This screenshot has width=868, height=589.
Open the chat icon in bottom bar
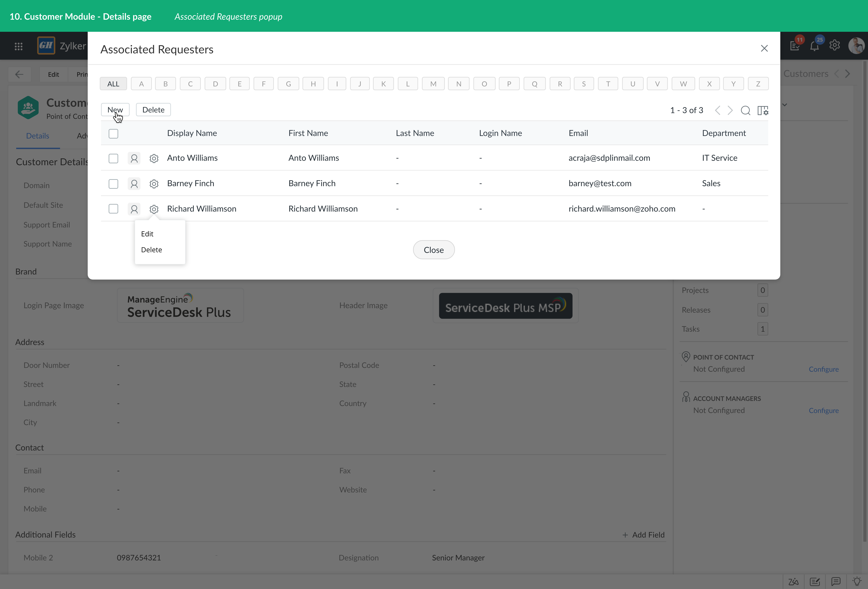[836, 581]
